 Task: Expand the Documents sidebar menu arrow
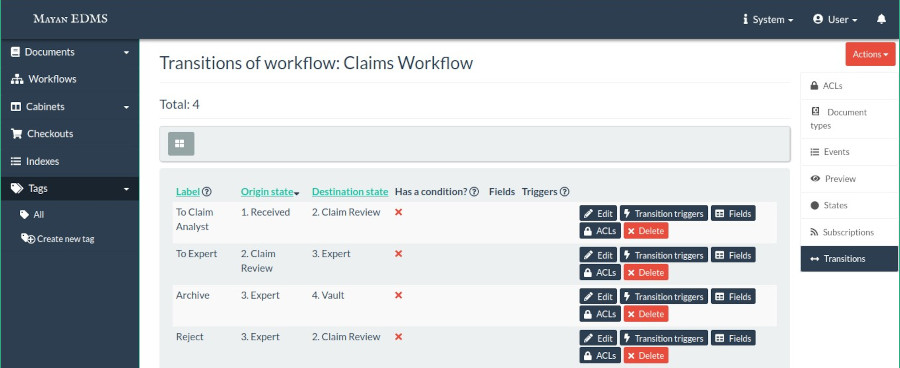(x=126, y=52)
